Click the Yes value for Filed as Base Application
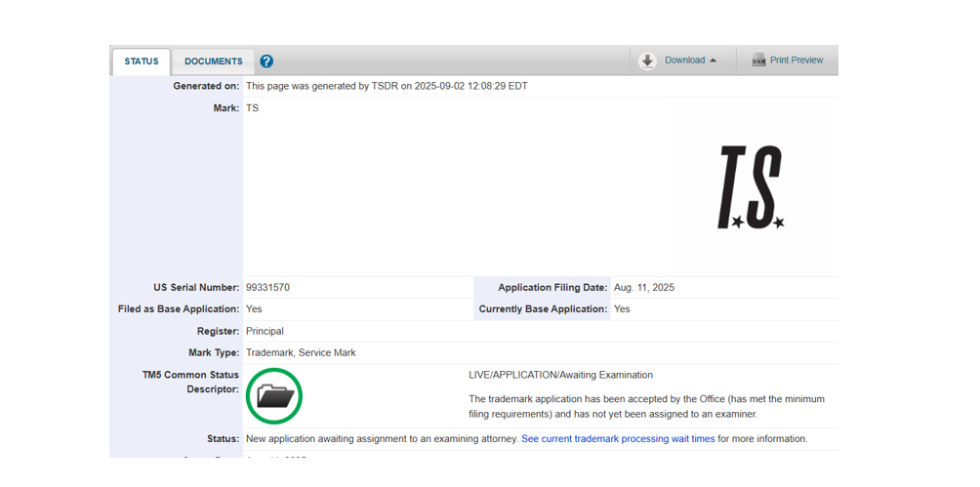This screenshot has width=980, height=487. click(254, 309)
